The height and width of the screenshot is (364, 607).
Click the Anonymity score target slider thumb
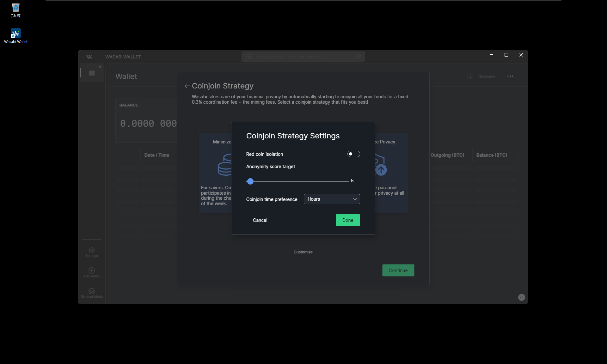(x=250, y=181)
